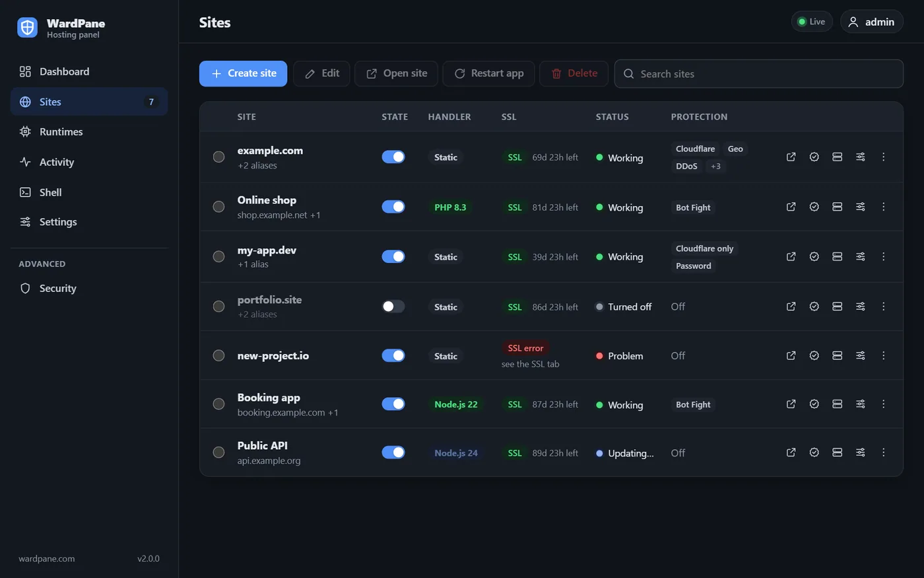Toggle my-app.dev state switch off
924x578 pixels.
point(393,256)
